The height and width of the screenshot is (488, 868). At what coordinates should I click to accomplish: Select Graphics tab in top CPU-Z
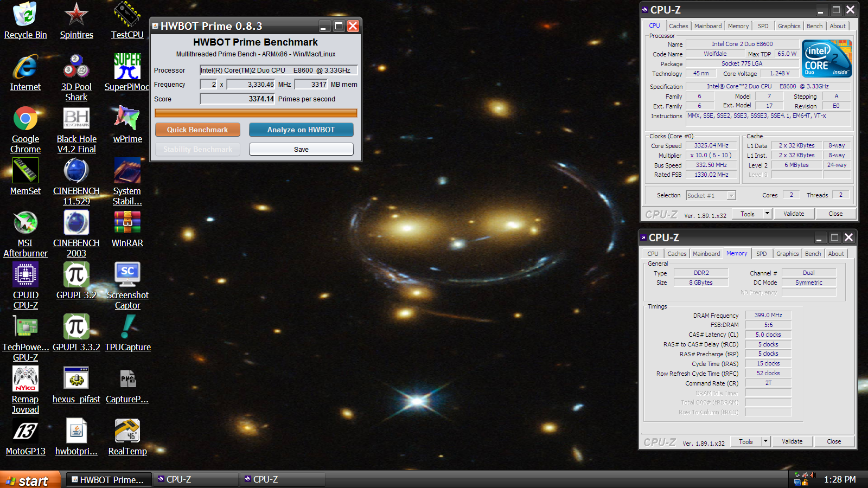[x=789, y=26]
